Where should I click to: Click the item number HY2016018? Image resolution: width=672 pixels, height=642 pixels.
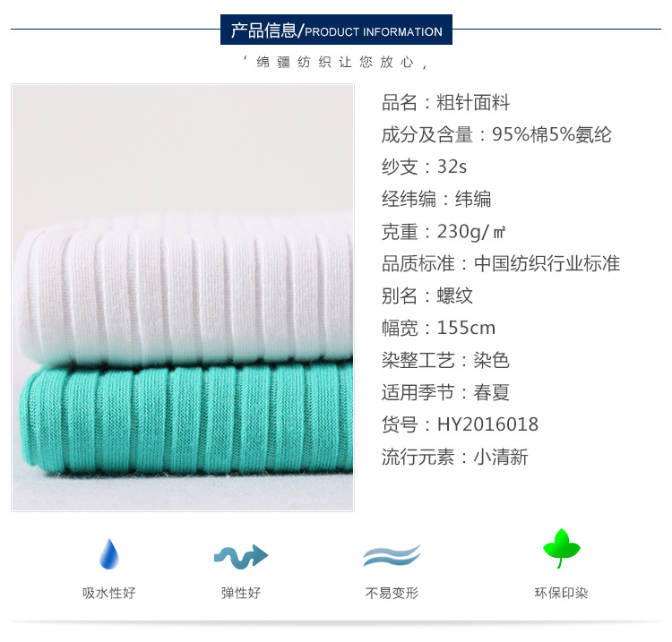[x=487, y=424]
